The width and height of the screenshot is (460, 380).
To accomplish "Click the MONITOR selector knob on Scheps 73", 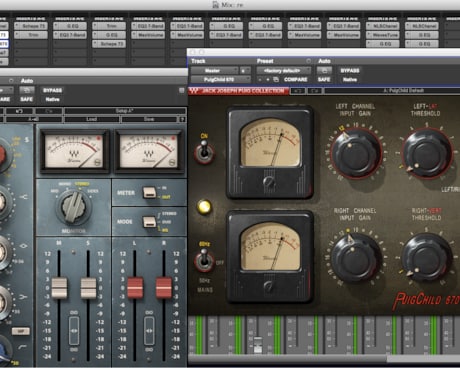I will [x=73, y=207].
